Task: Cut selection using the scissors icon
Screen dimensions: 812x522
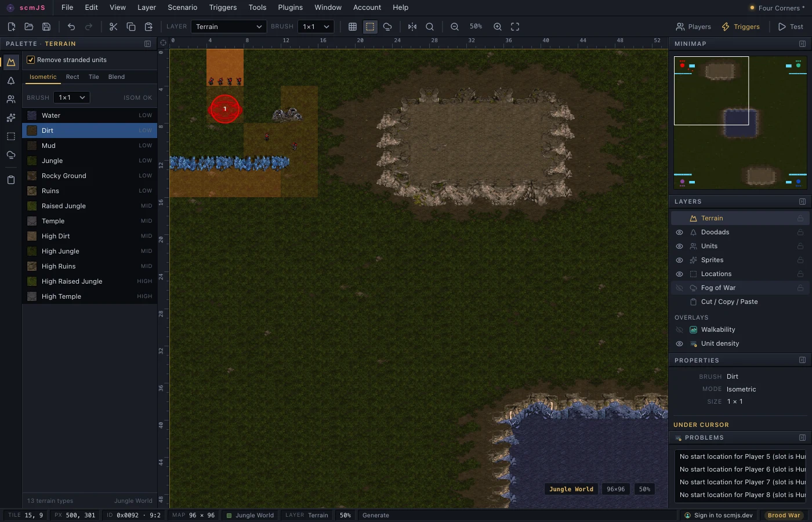Action: coord(113,27)
